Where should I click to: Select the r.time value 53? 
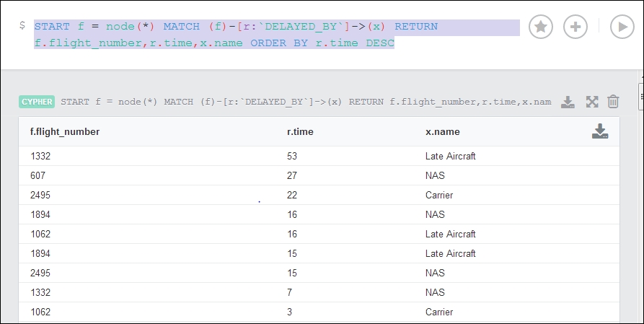click(x=292, y=157)
